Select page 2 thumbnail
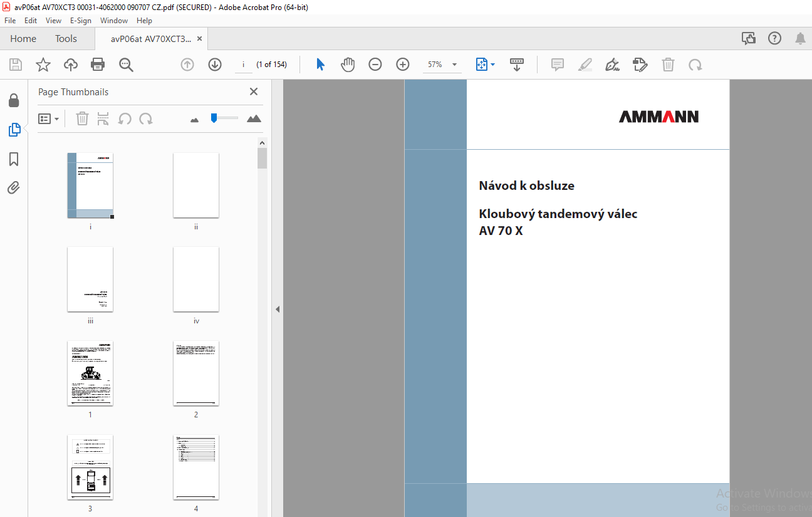Screen dimensions: 812x517 [196, 373]
